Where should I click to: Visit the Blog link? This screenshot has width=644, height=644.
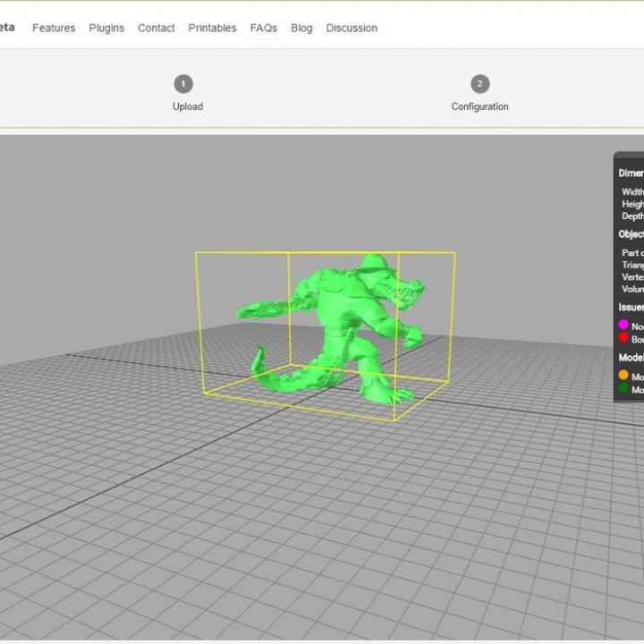(301, 28)
